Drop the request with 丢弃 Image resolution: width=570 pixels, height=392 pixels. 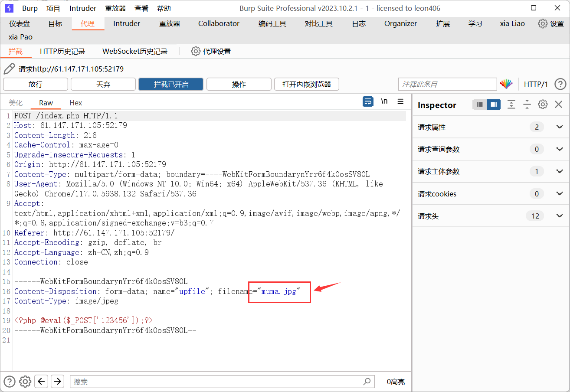click(x=103, y=84)
